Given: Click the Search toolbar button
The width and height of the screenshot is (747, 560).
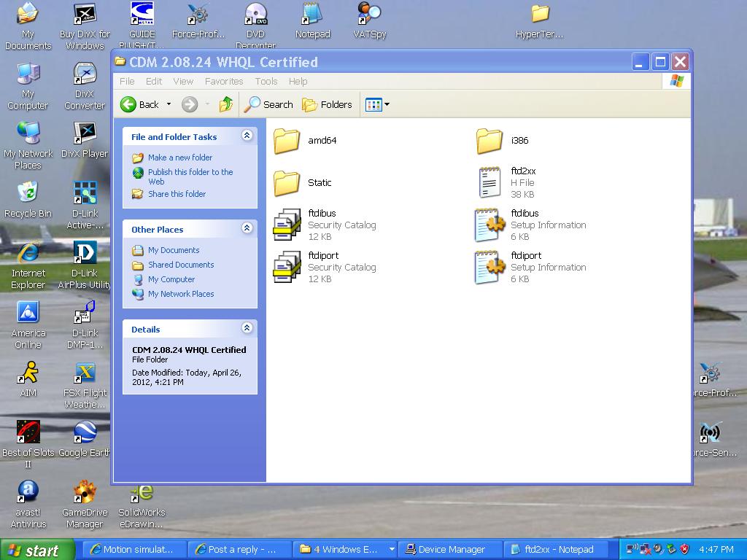Looking at the screenshot, I should coord(268,104).
